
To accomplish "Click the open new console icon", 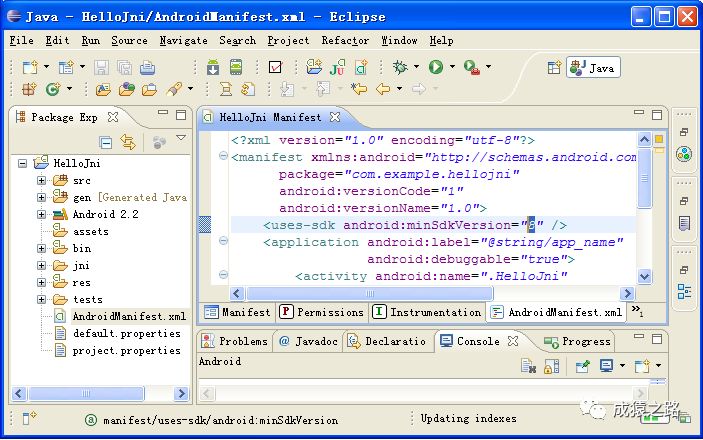I will (x=642, y=366).
